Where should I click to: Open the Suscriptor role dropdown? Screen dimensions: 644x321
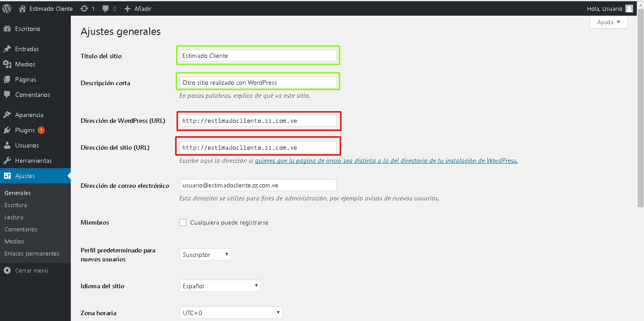coord(205,255)
